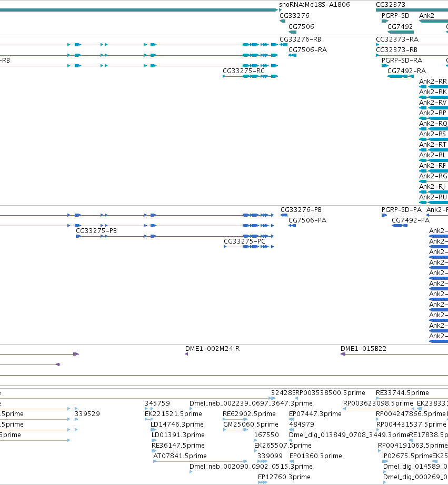The image size is (448, 485).
Task: Select the CG32373-RB transcript label
Action: tap(396, 50)
